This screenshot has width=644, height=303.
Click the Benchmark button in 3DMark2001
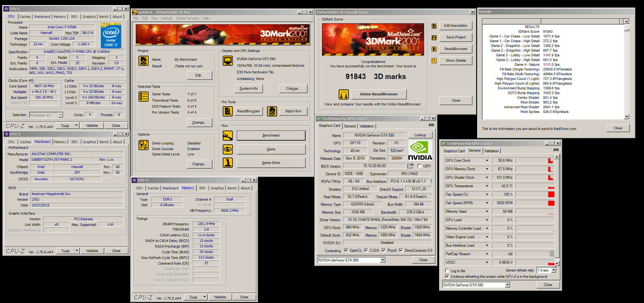271,136
